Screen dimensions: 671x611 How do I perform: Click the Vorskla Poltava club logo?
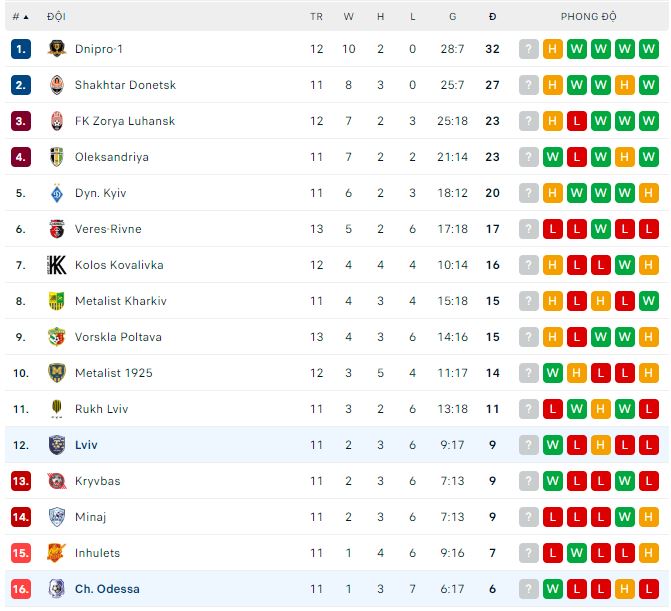click(x=56, y=337)
